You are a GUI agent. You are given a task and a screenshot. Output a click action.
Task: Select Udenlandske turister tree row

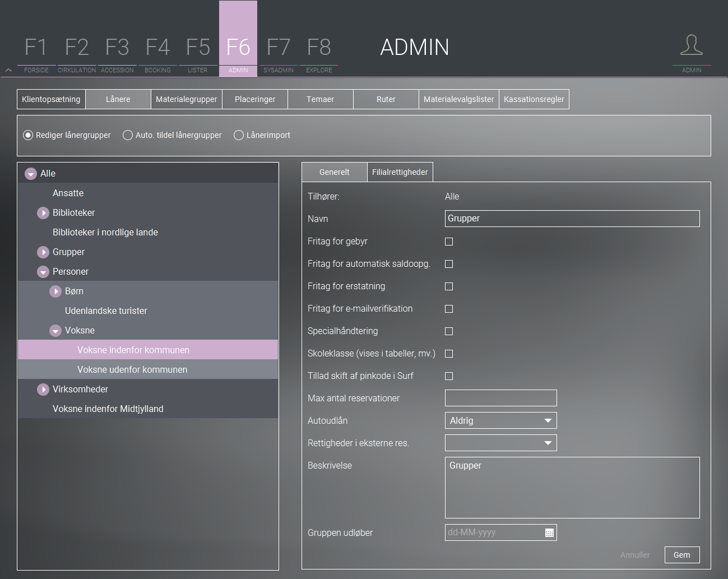[x=148, y=311]
